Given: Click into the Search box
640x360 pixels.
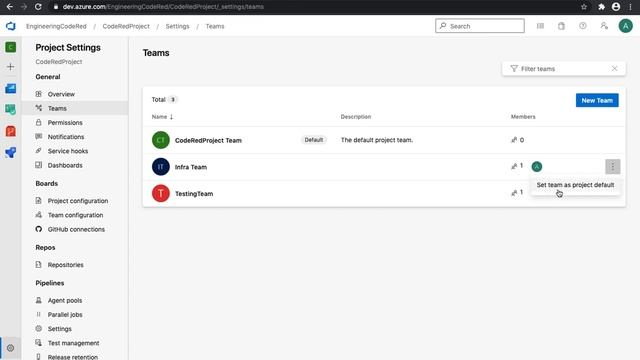Looking at the screenshot, I should click(x=480, y=26).
